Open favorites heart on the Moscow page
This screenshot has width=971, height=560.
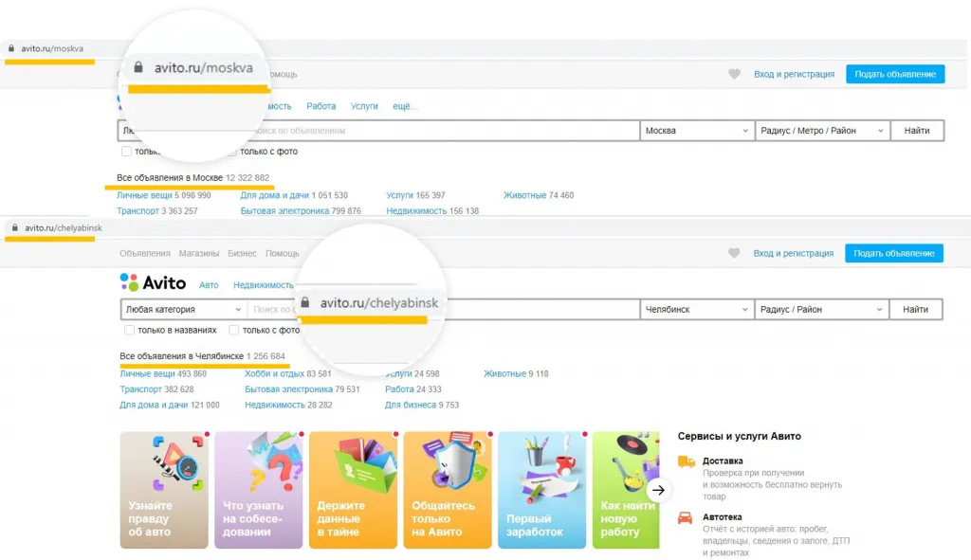[733, 74]
